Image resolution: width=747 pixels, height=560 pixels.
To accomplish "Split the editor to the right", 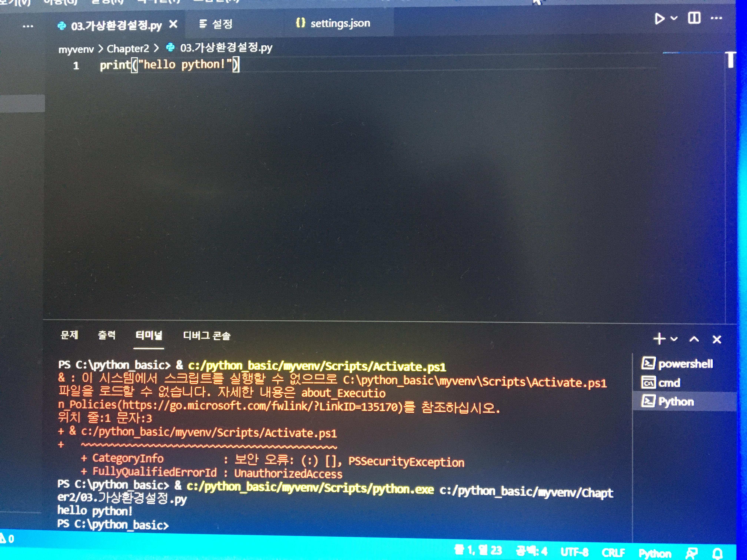I will [694, 18].
